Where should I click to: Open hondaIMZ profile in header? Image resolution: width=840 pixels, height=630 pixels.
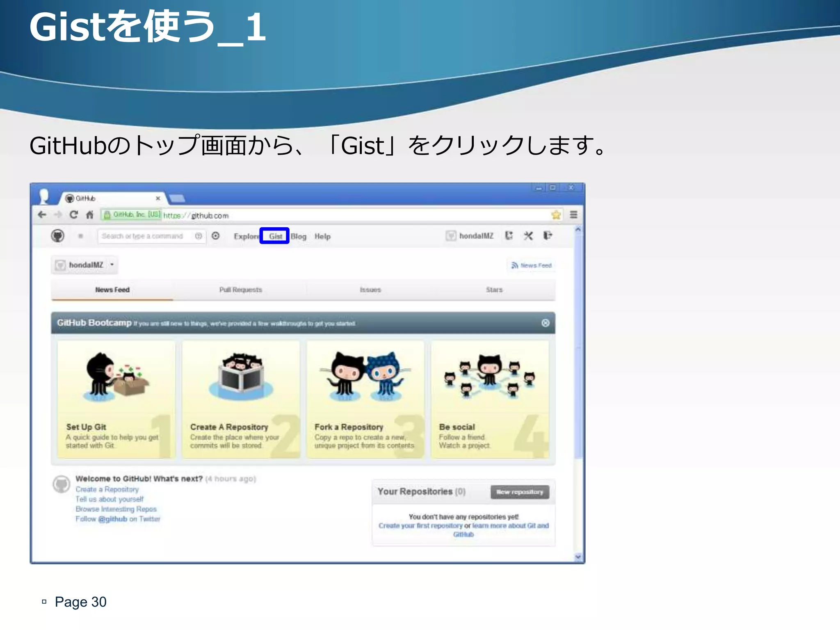[x=470, y=236]
